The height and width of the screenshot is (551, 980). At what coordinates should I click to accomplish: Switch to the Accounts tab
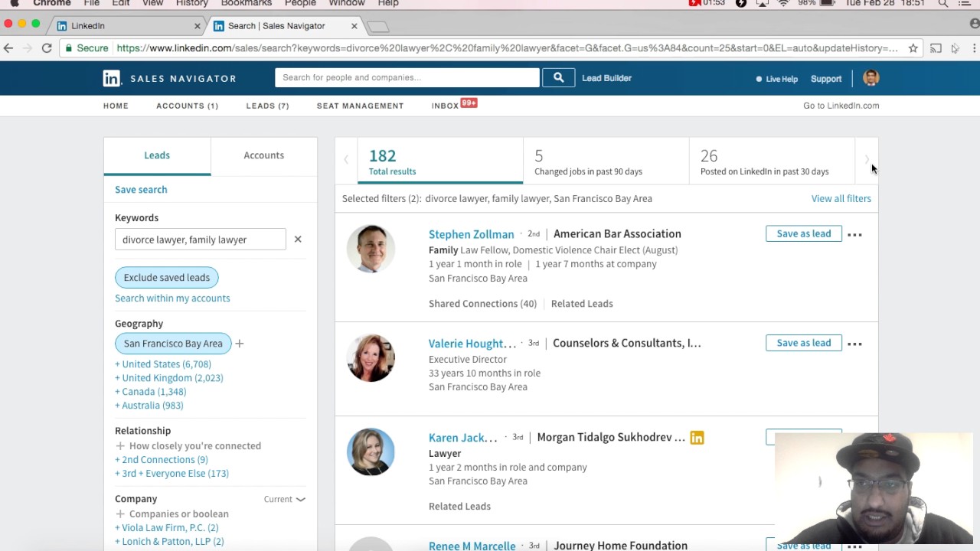point(264,155)
